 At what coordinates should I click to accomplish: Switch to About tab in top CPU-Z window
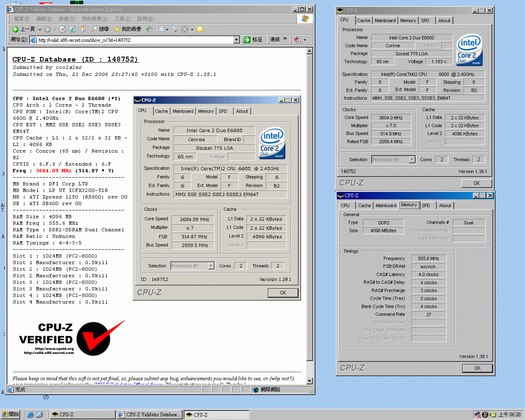(x=444, y=21)
